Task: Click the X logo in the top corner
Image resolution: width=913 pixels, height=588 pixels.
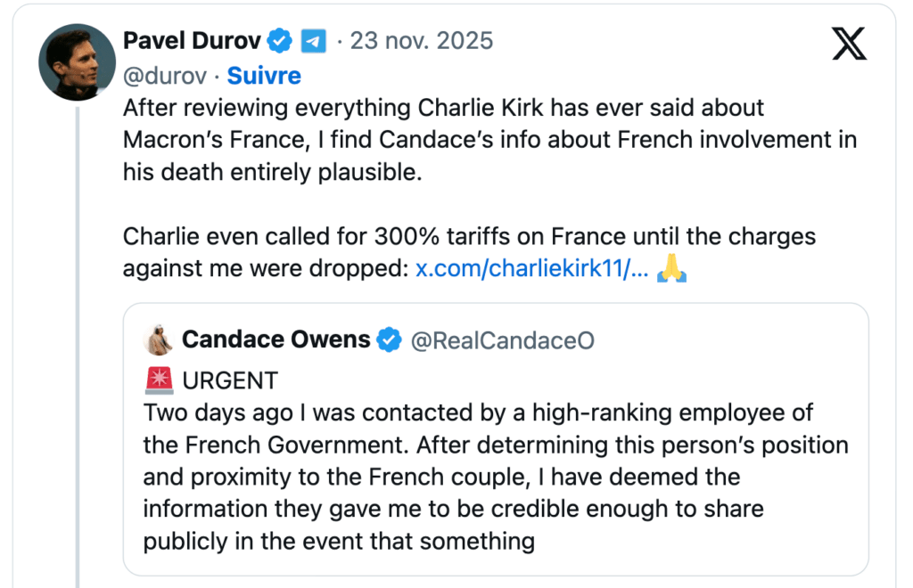Action: pyautogui.click(x=850, y=42)
